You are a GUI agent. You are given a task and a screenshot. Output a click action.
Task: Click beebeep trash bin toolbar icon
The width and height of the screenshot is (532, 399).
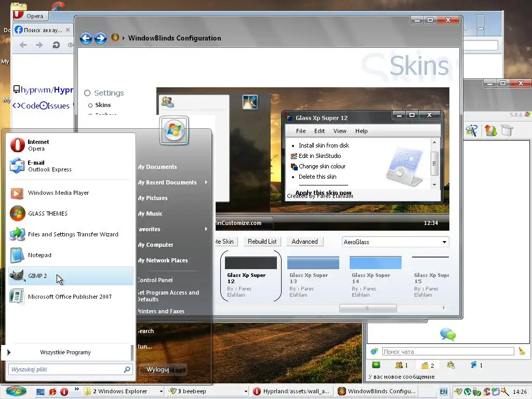tap(507, 130)
